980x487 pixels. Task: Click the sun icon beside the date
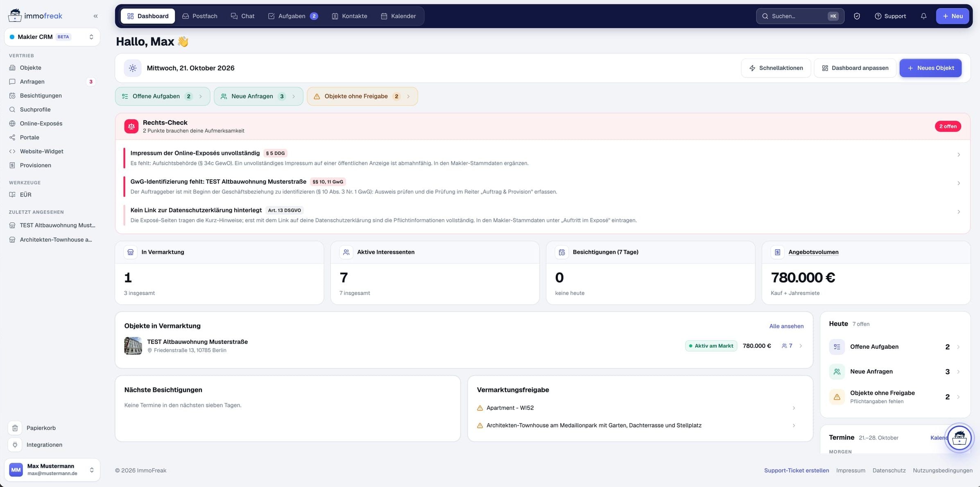[x=133, y=68]
